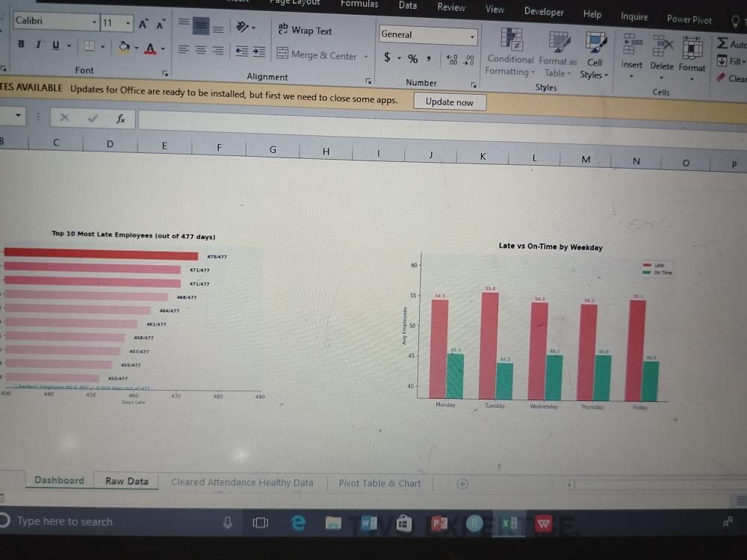This screenshot has height=560, width=747.
Task: Open Data ribbon tab
Action: [x=408, y=5]
